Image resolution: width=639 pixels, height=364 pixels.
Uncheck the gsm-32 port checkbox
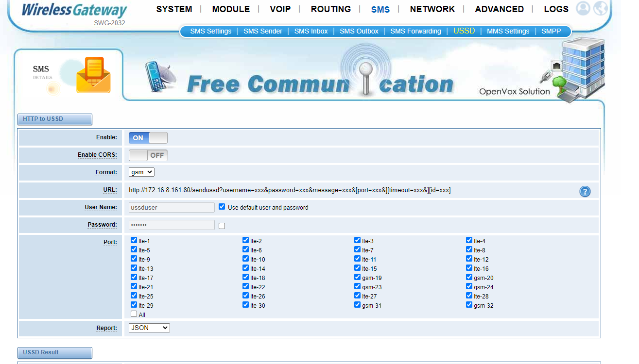pos(469,305)
